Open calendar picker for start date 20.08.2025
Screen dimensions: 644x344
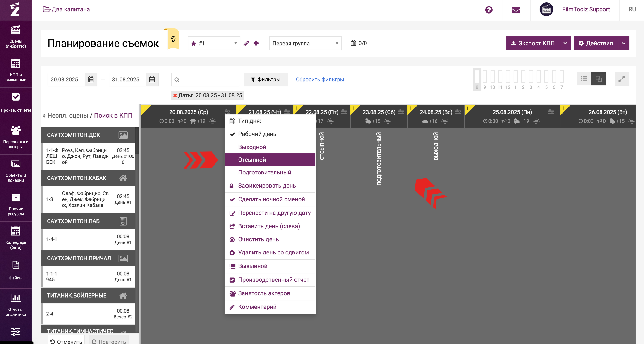(x=91, y=79)
